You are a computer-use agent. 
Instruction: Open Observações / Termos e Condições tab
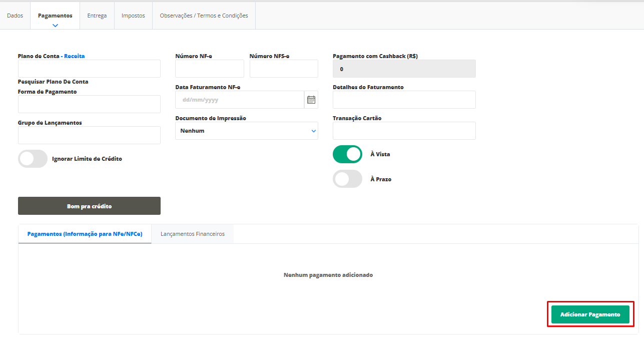204,16
